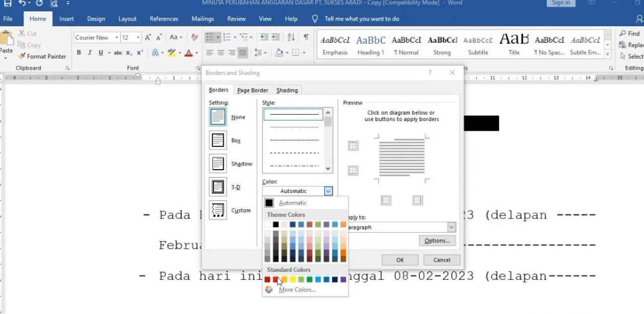
Task: Expand the Courier New font dropdown
Action: point(117,38)
